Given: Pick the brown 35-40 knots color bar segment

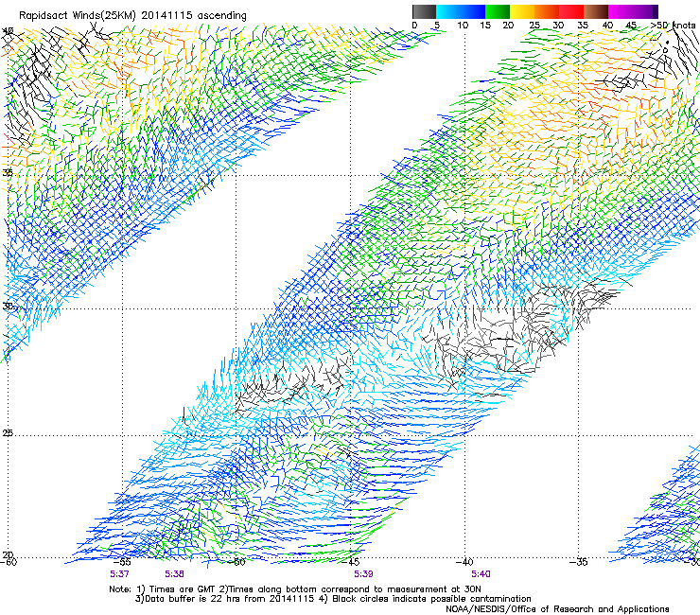Looking at the screenshot, I should pos(596,11).
